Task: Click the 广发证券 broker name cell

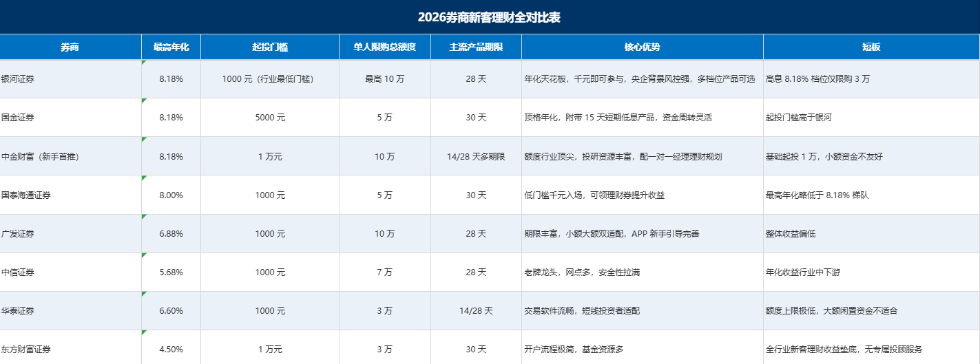Action: pos(70,234)
